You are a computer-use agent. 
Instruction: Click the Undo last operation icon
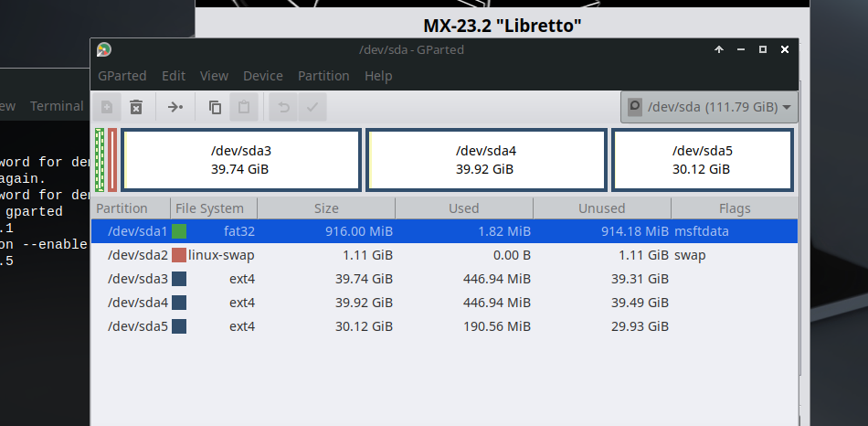(x=283, y=107)
